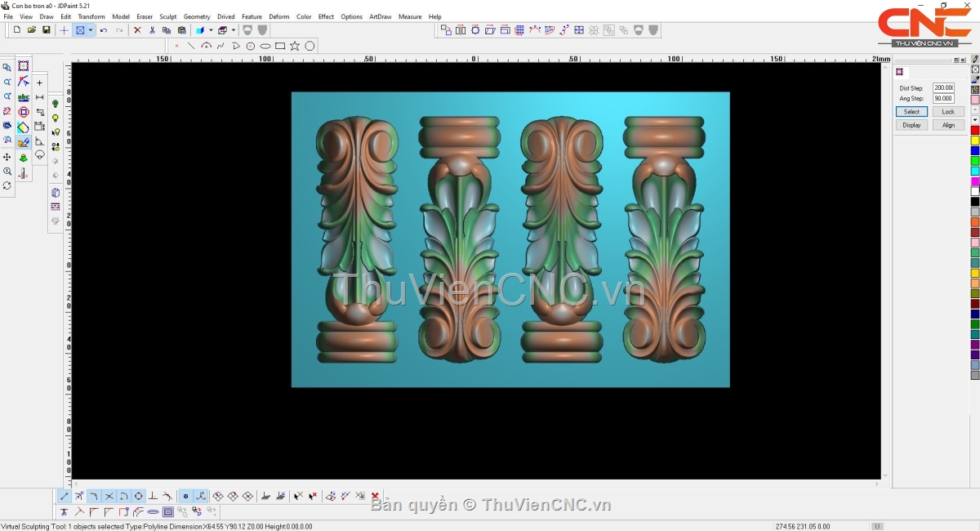Viewport: 980px width, 531px height.
Task: Click the Save floppy disk icon
Action: (x=46, y=30)
